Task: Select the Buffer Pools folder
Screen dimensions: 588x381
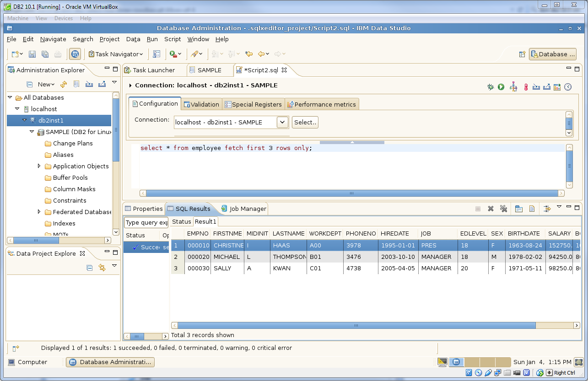Action: tap(66, 177)
